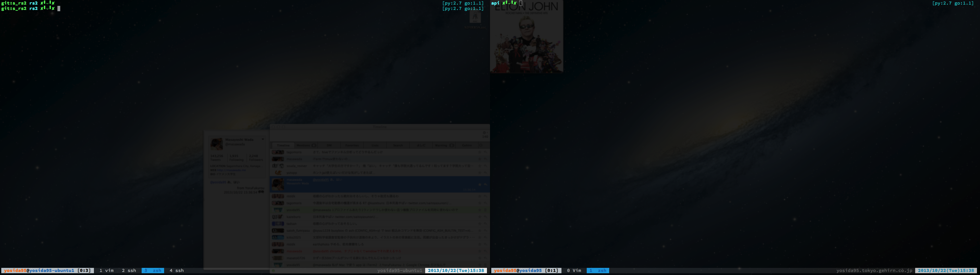
Task: Select tmux window '1 vim' in status bar
Action: coord(106,270)
